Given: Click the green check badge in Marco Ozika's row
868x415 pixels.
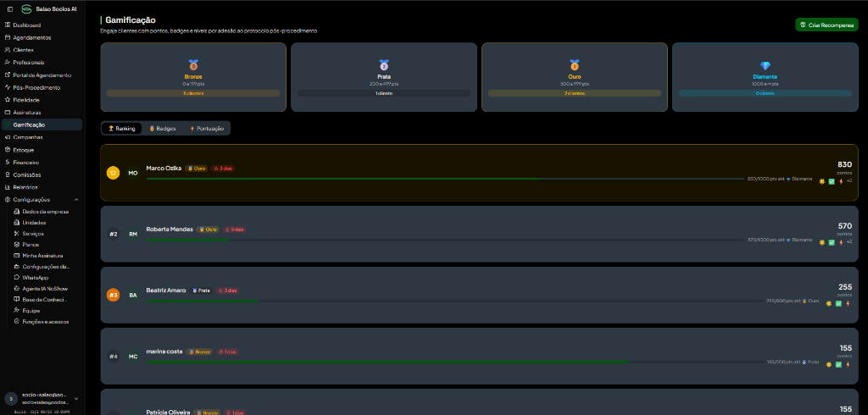Looking at the screenshot, I should 832,181.
